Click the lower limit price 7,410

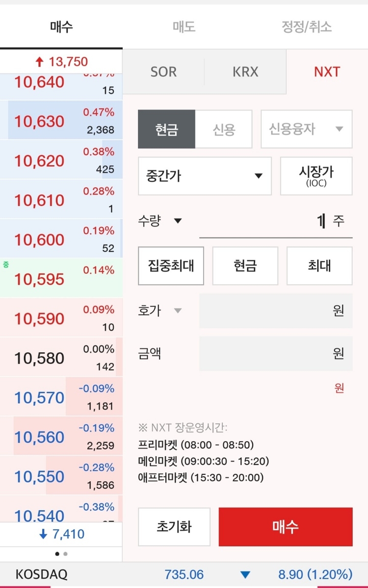tap(61, 534)
